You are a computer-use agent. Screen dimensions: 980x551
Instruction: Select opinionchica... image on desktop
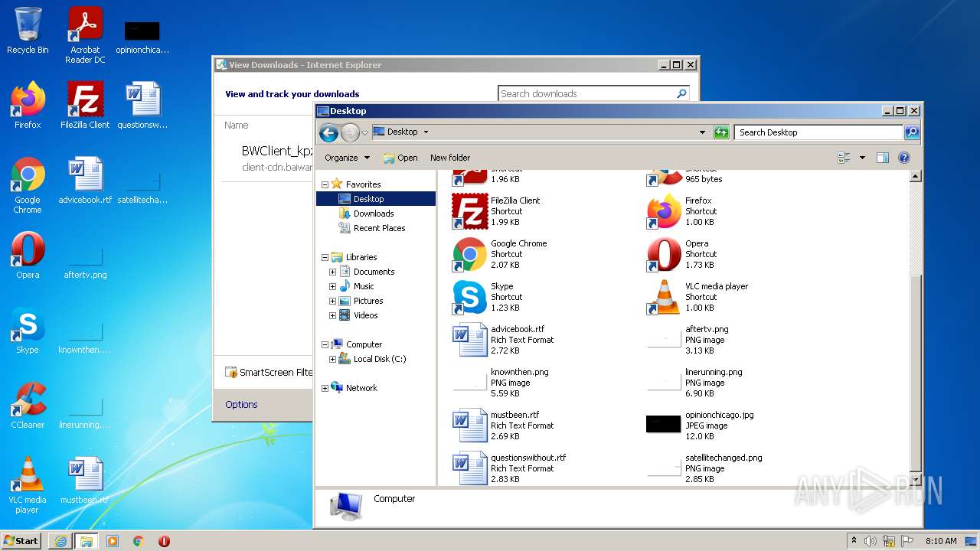point(142,37)
